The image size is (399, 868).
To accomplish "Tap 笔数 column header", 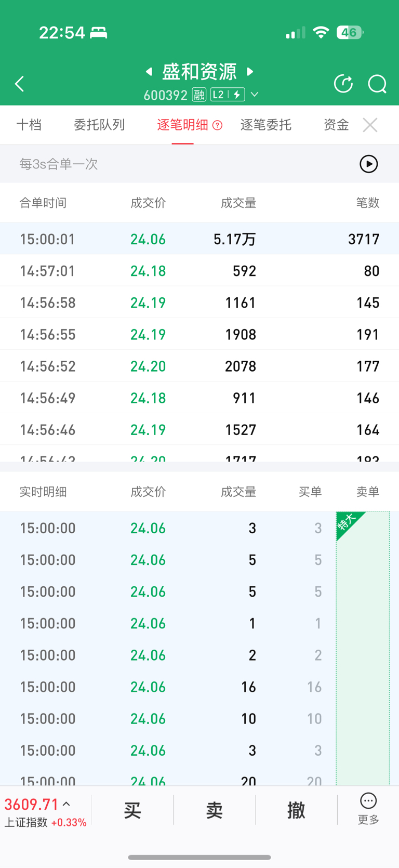I will pyautogui.click(x=368, y=203).
